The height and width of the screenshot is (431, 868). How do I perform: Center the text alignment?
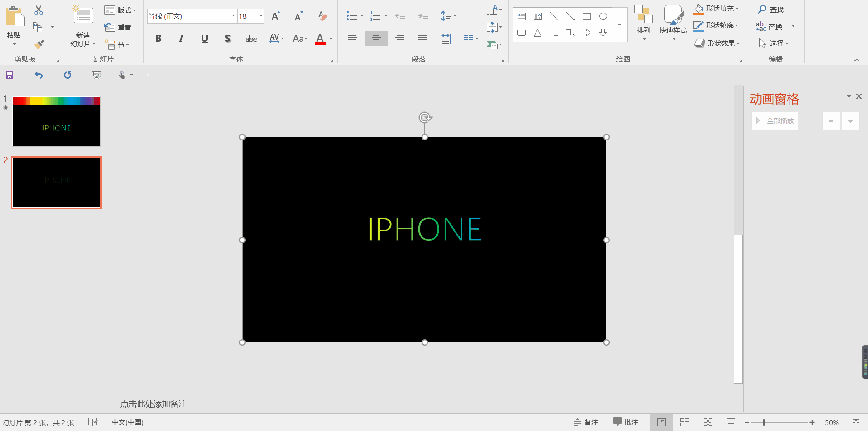tap(376, 39)
